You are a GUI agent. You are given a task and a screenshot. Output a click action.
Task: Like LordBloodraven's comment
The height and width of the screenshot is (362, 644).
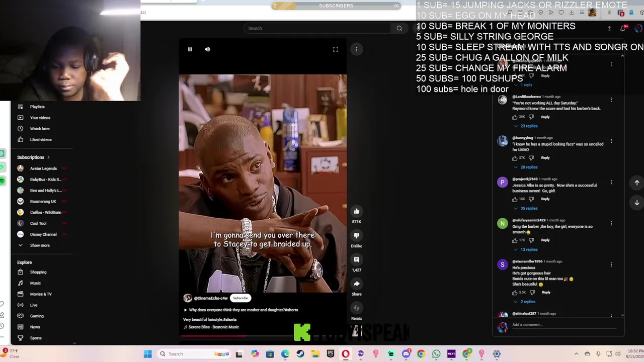click(x=515, y=117)
